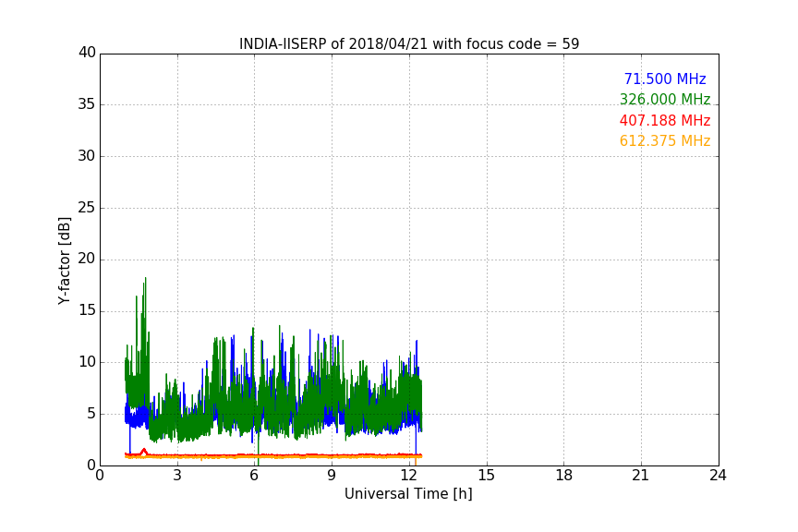Select the red 407.188 MHz legend label
798x532 pixels.
[x=665, y=121]
